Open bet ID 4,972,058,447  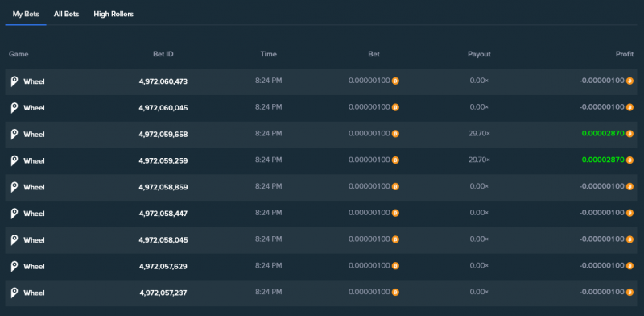163,214
